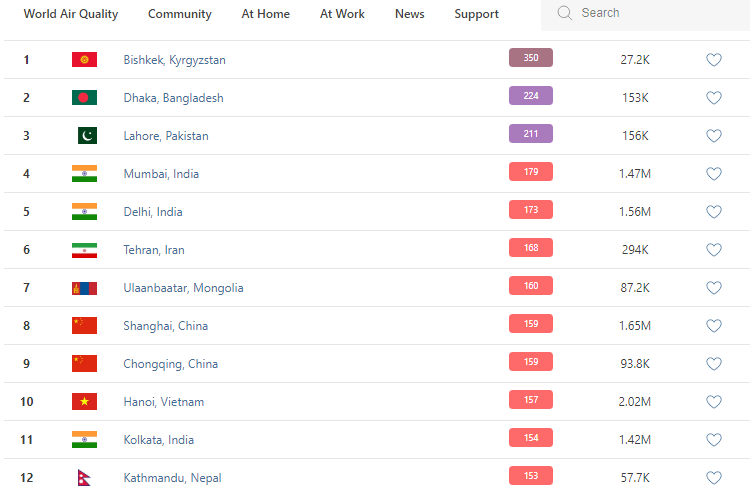The height and width of the screenshot is (495, 750).
Task: Click the Bangladesh flag next to Dhaka
Action: (x=84, y=98)
